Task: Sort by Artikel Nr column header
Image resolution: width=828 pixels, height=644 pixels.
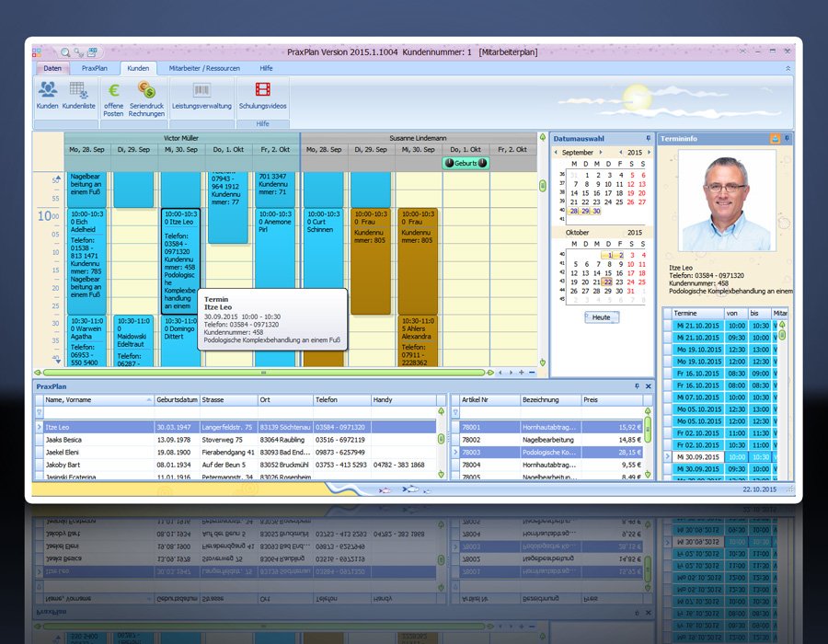Action: (489, 400)
